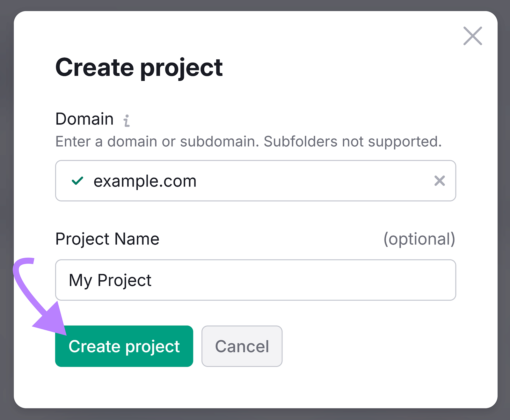This screenshot has height=420, width=510.
Task: Clear the example.com domain with the X icon
Action: (440, 181)
